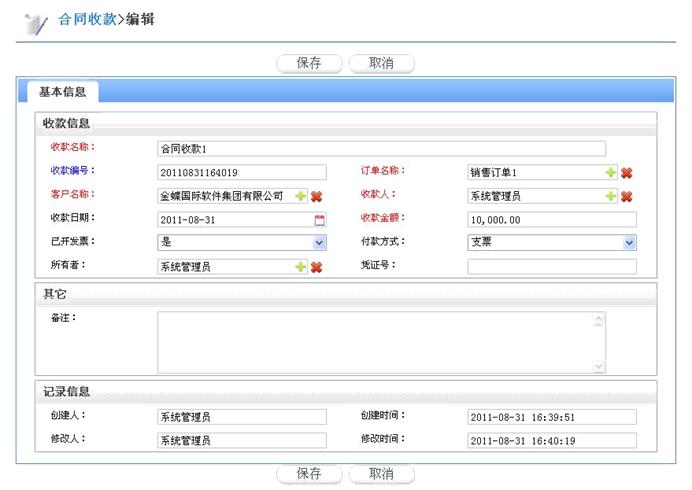The image size is (692, 490).
Task: Click the bottom 取消 button
Action: [x=382, y=474]
